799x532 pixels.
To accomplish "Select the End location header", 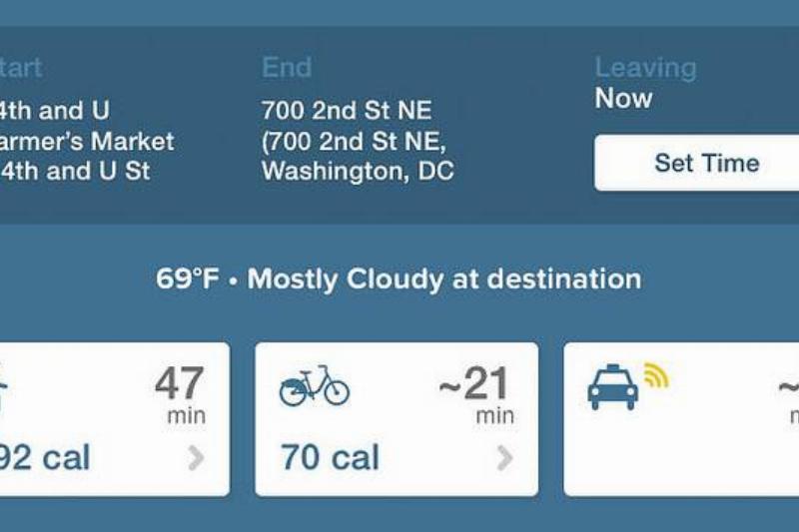I will coord(287,68).
